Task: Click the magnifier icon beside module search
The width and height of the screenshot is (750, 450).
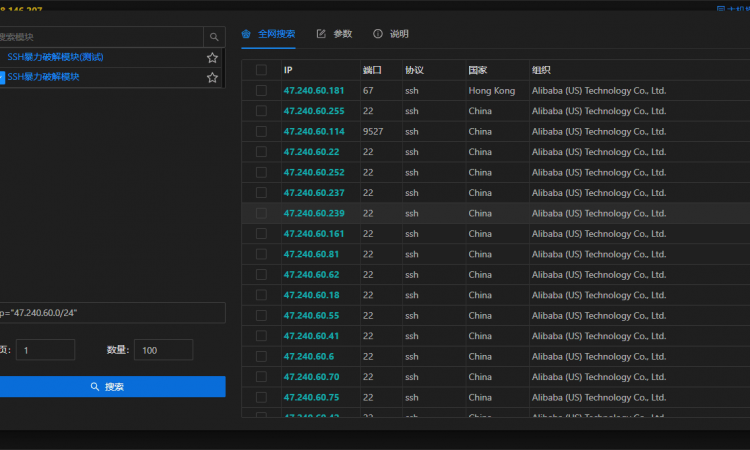Action: click(213, 37)
